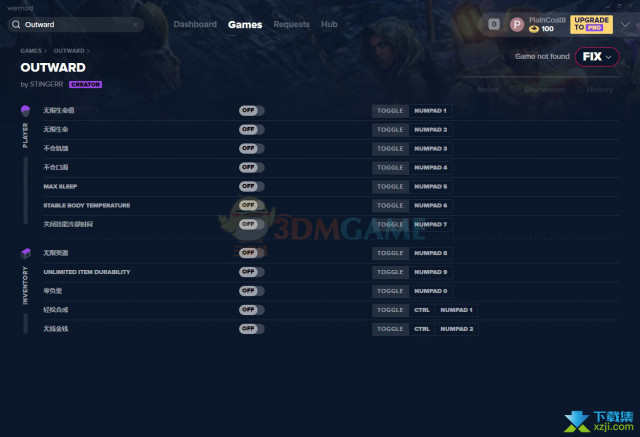Rebind the NUMPAD 0 hotkey box
This screenshot has width=640, height=437.
(431, 291)
